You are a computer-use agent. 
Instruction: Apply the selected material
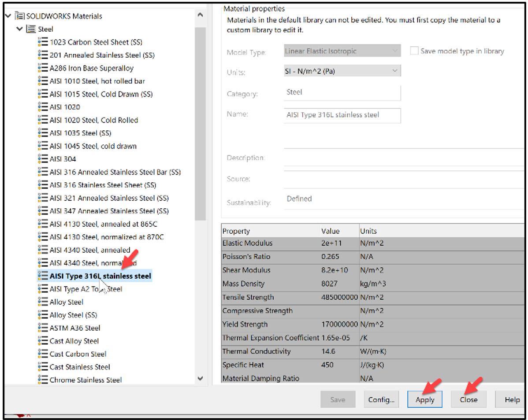[424, 399]
